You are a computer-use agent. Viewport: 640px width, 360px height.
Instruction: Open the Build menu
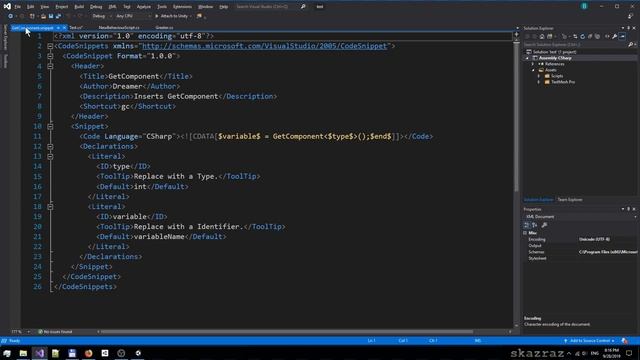click(79, 7)
